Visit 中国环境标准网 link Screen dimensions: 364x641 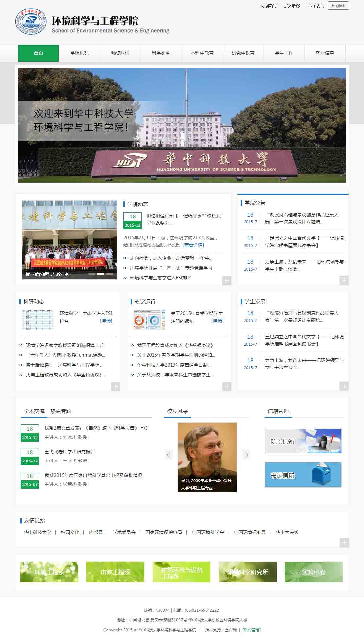click(x=250, y=532)
